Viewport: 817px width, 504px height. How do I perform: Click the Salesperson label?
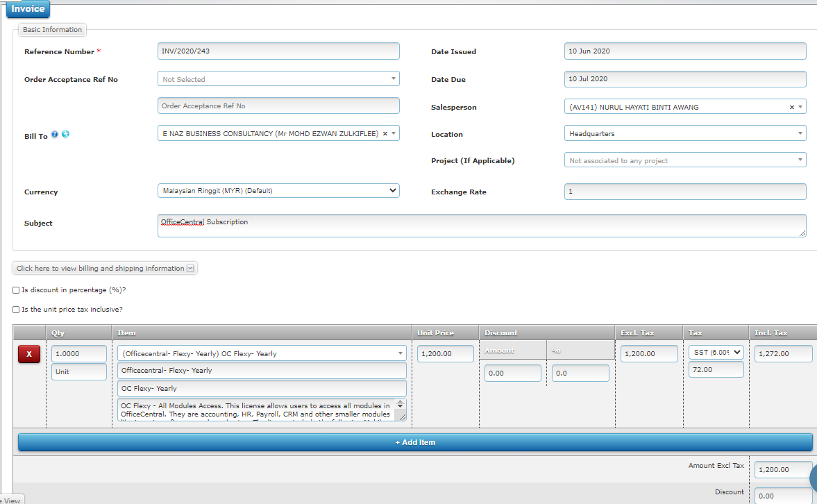(x=453, y=108)
